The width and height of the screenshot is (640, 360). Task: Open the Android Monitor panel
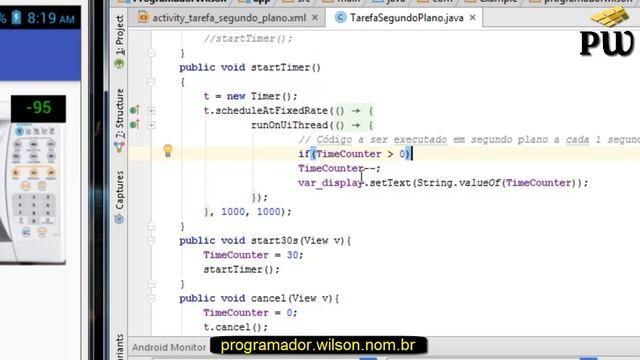click(169, 347)
